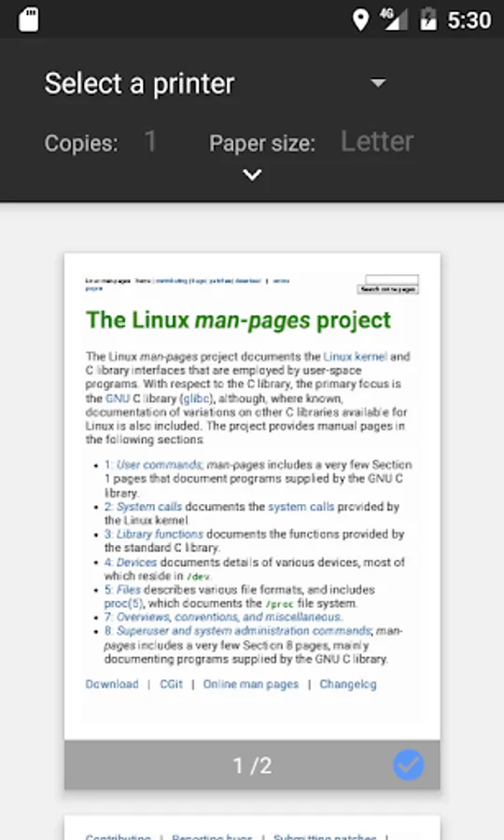Tap the '1: User commands' link

(153, 465)
